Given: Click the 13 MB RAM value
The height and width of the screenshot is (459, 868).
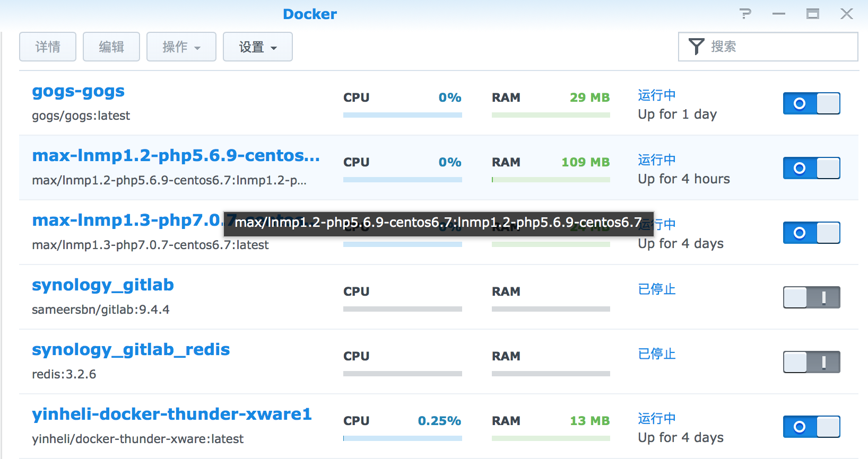Looking at the screenshot, I should 590,421.
